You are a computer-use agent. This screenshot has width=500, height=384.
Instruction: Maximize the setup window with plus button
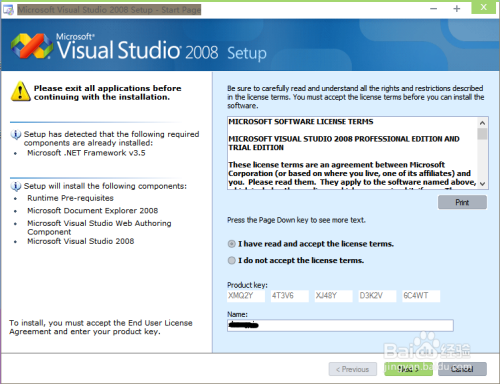[457, 9]
